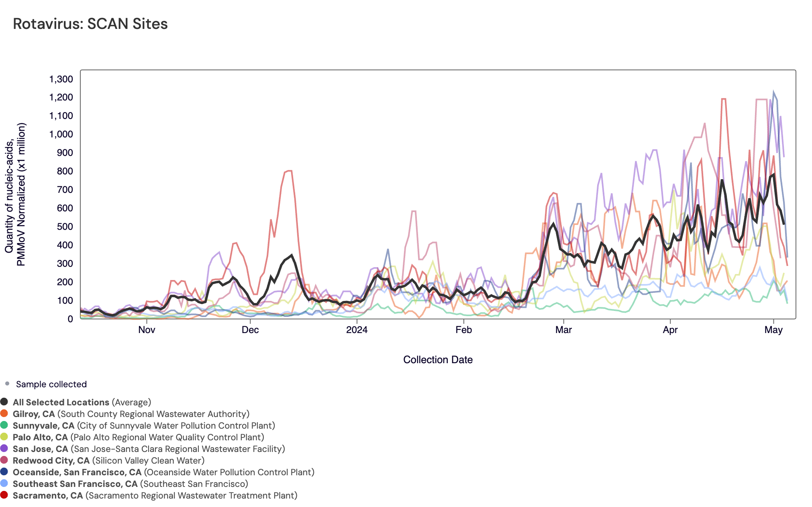
Task: Toggle the Sunnyvale, CA legend entry
Action: pyautogui.click(x=43, y=426)
